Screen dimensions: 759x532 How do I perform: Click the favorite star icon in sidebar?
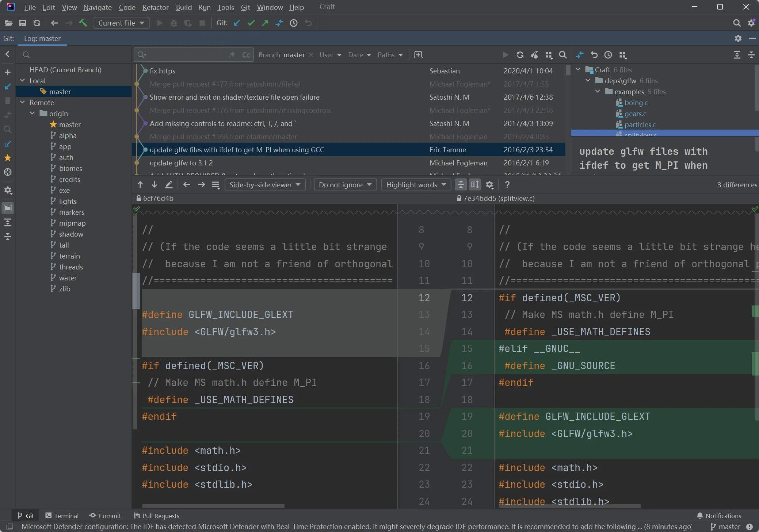[x=8, y=158]
